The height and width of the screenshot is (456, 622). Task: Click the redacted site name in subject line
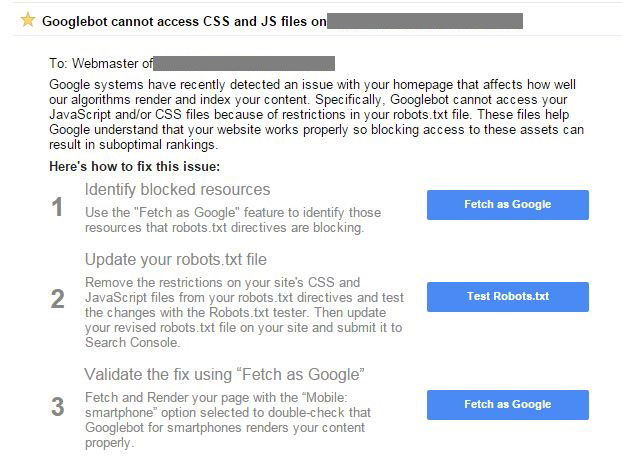point(425,21)
